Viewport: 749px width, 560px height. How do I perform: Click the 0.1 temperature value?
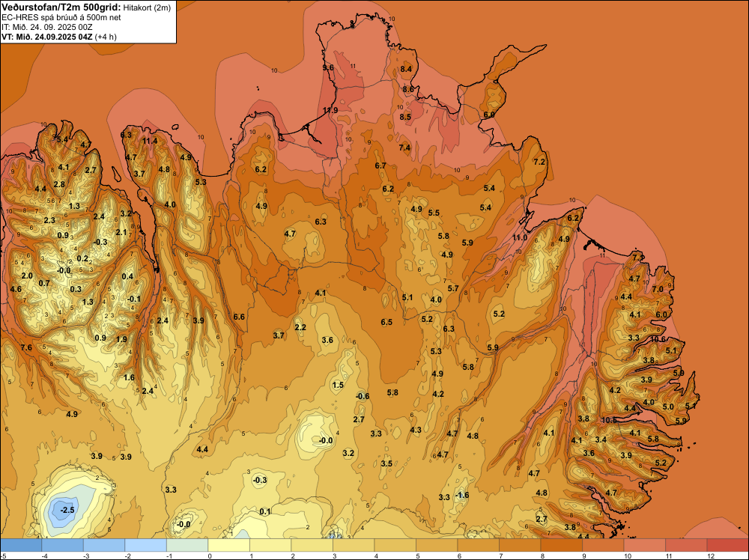265,512
